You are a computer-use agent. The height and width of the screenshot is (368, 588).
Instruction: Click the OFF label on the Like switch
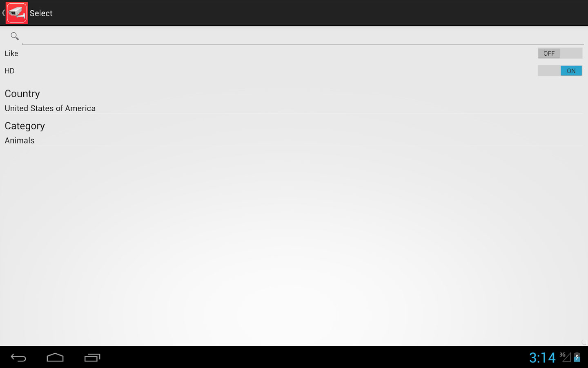pos(549,53)
